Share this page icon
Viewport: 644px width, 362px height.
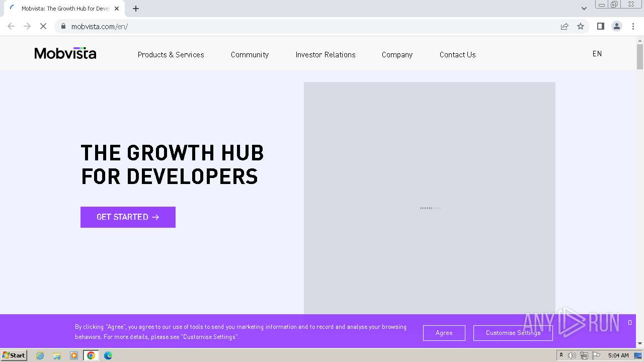(x=565, y=26)
